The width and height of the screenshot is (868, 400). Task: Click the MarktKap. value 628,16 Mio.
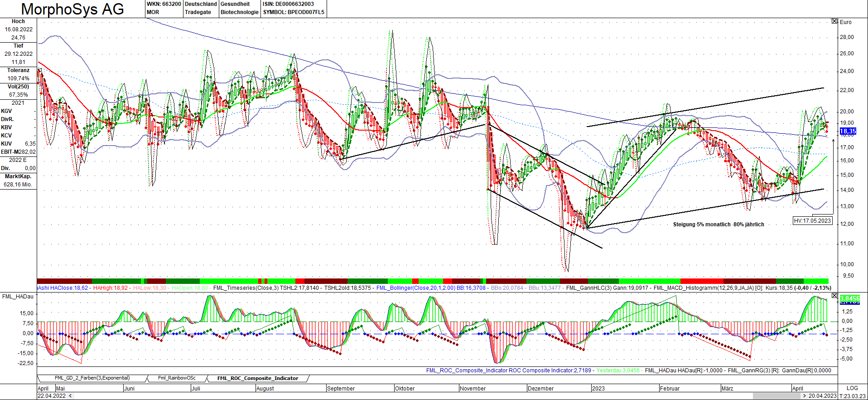[18, 185]
